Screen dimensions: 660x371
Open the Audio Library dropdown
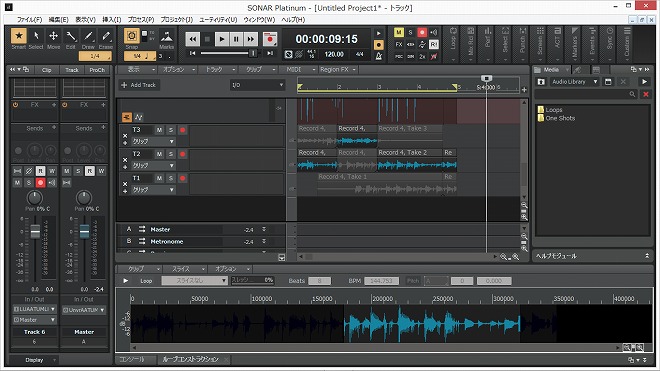[x=575, y=82]
